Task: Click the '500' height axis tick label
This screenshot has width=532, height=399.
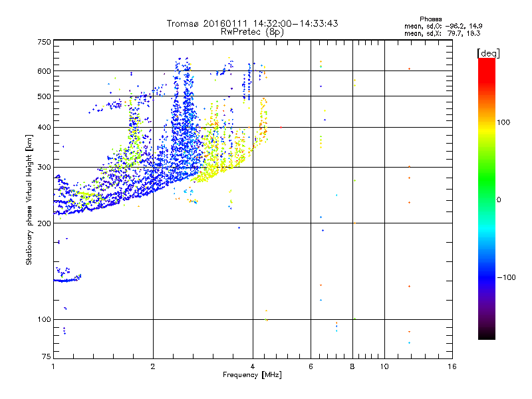Action: click(x=44, y=96)
